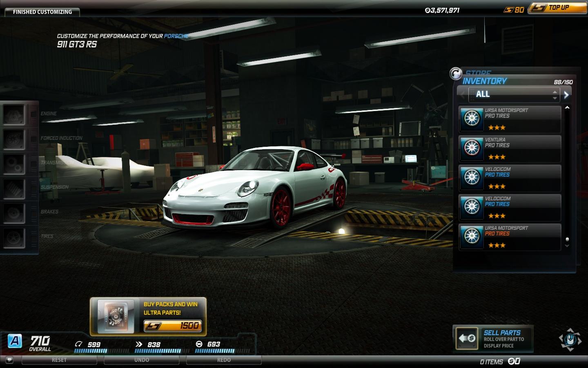Click the Undo button
Viewport: 588px width, 368px height.
(142, 360)
